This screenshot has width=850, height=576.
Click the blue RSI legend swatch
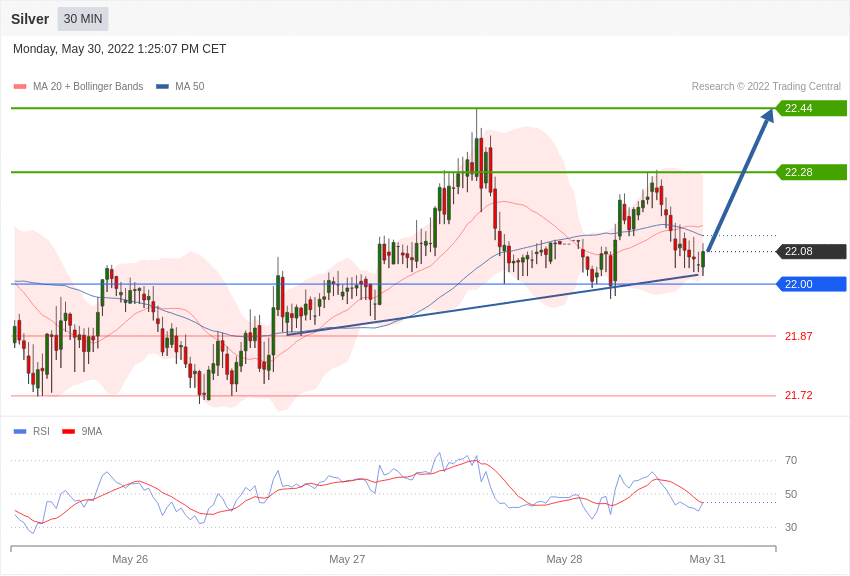pyautogui.click(x=20, y=431)
